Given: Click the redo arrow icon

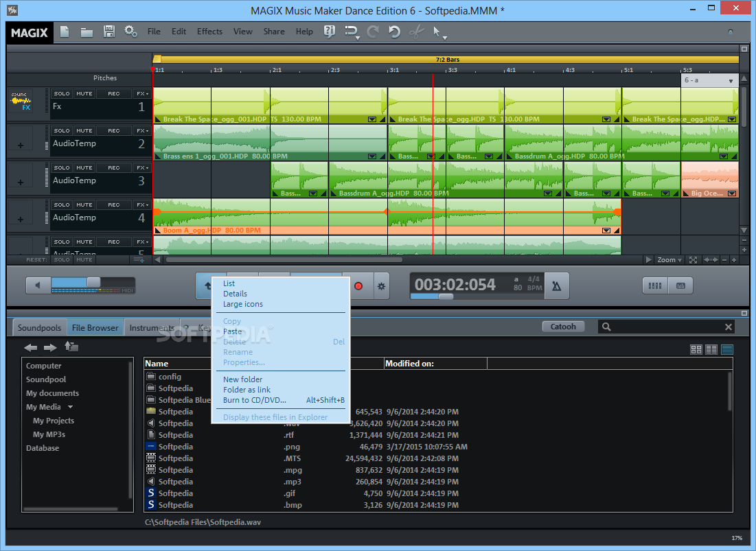Looking at the screenshot, I should [x=373, y=32].
